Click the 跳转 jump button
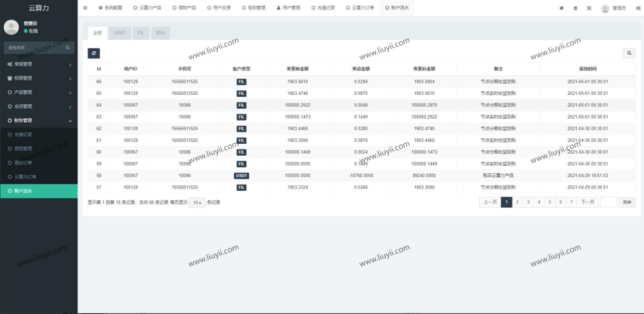Viewport: 644px width, 314px height. click(x=627, y=202)
